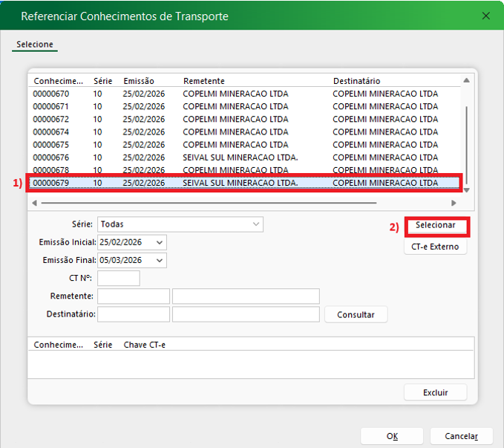Click the Selecionar button

point(436,225)
